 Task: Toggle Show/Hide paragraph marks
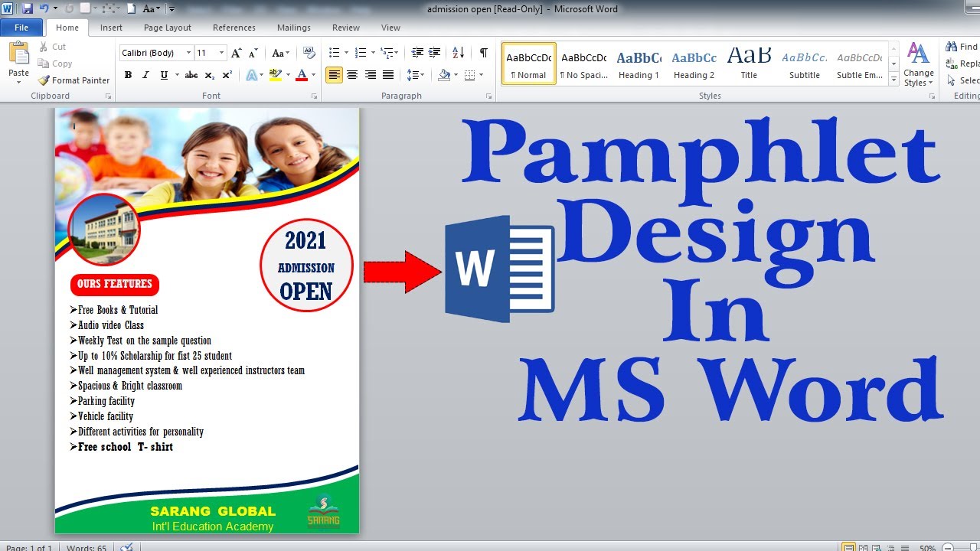pyautogui.click(x=484, y=53)
